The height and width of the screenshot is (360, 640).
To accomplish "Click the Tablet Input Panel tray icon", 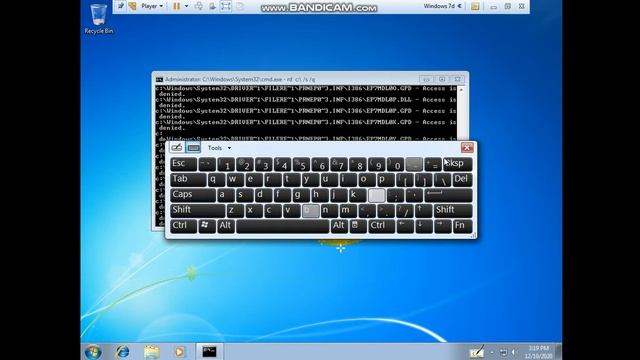I will point(476,351).
